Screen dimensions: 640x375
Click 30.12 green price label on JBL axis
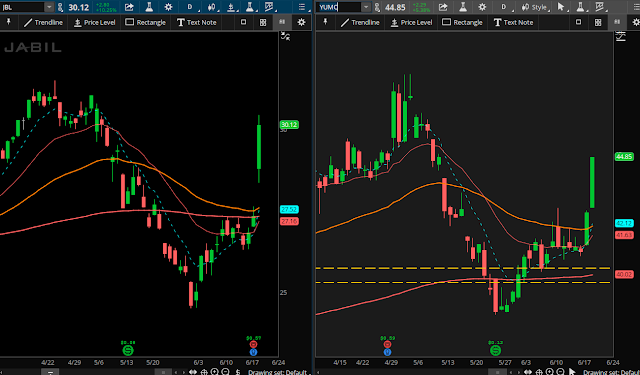[x=289, y=124]
